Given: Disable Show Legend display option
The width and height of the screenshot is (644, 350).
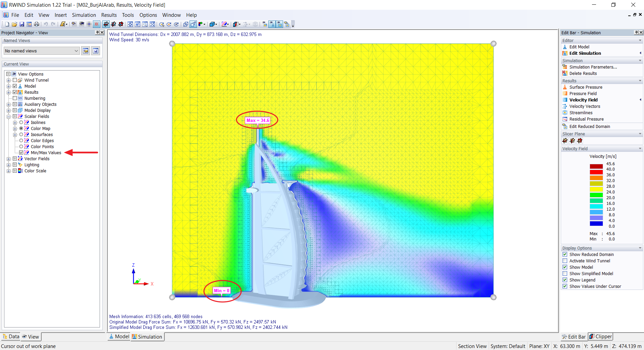Looking at the screenshot, I should (565, 280).
